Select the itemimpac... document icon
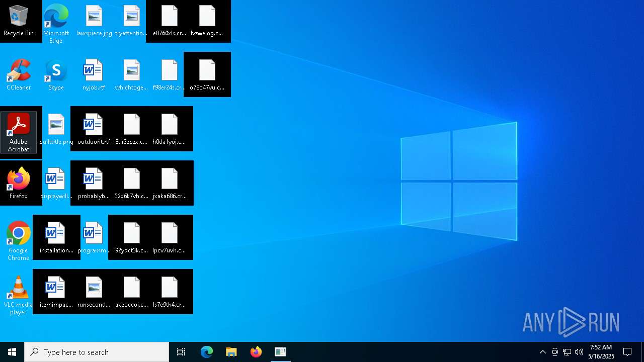 coord(56,293)
